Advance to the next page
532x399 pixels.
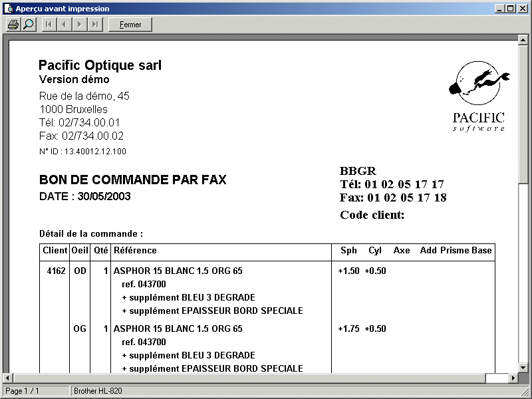point(80,25)
